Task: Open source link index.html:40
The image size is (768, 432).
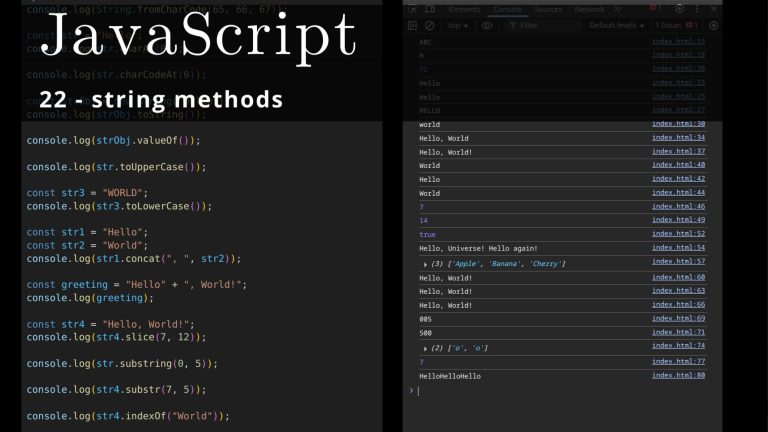Action: coord(678,165)
